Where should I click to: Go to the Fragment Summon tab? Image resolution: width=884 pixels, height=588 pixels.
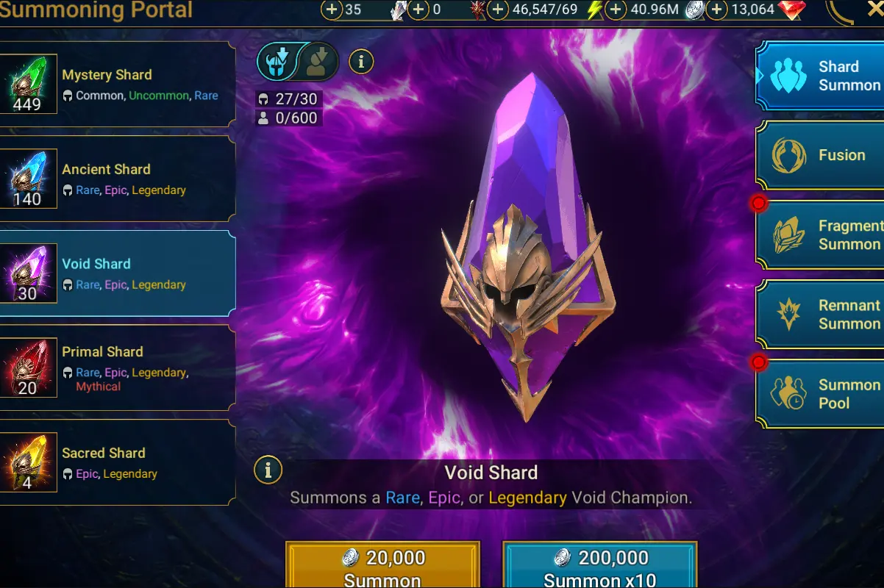[x=820, y=235]
